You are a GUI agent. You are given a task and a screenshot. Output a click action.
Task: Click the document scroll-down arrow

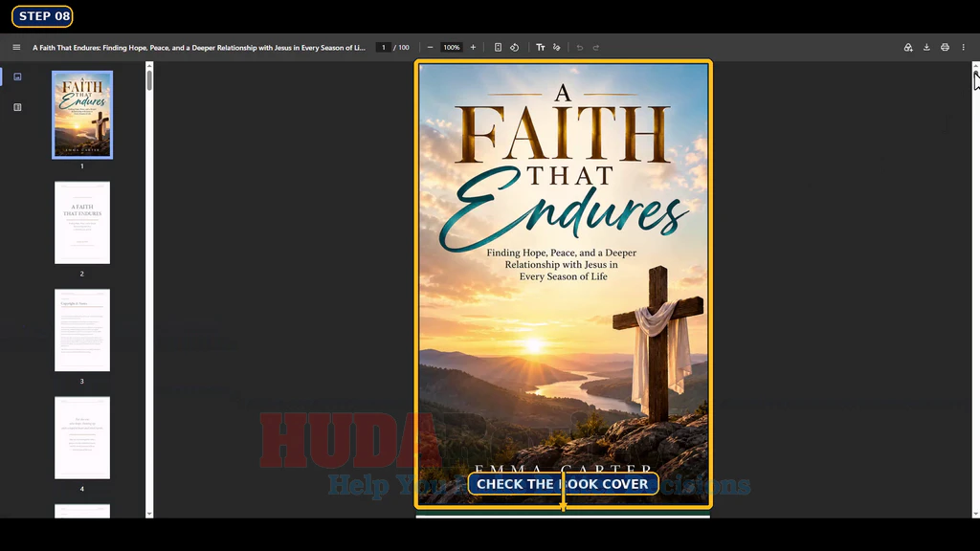click(975, 514)
